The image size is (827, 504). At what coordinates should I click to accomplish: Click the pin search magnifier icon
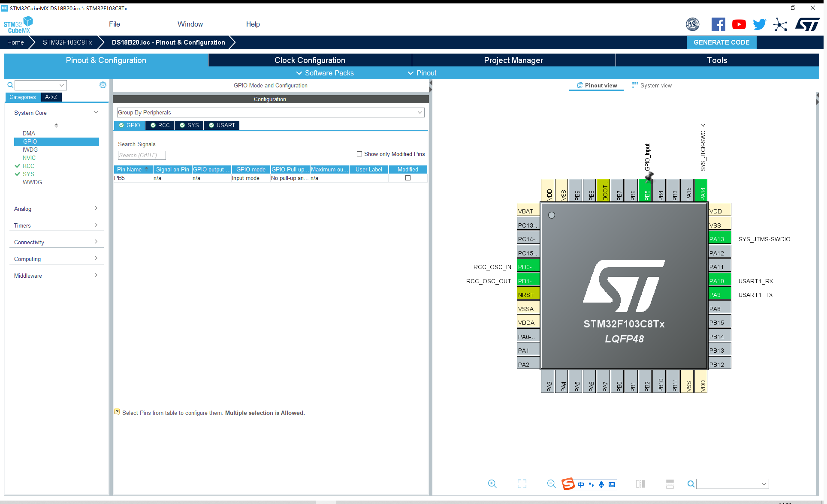pos(691,484)
